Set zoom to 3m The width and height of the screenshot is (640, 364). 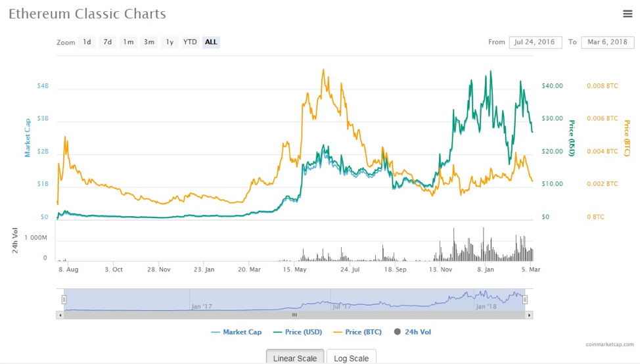tap(149, 42)
